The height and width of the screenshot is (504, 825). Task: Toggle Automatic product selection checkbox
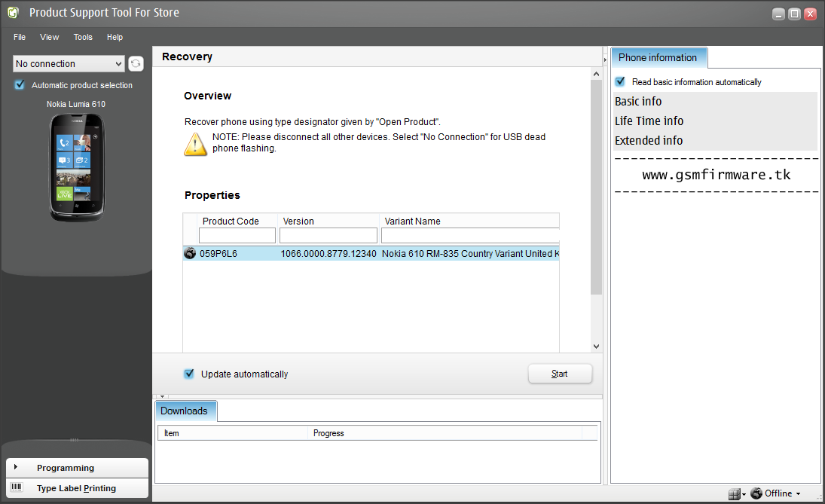click(20, 84)
